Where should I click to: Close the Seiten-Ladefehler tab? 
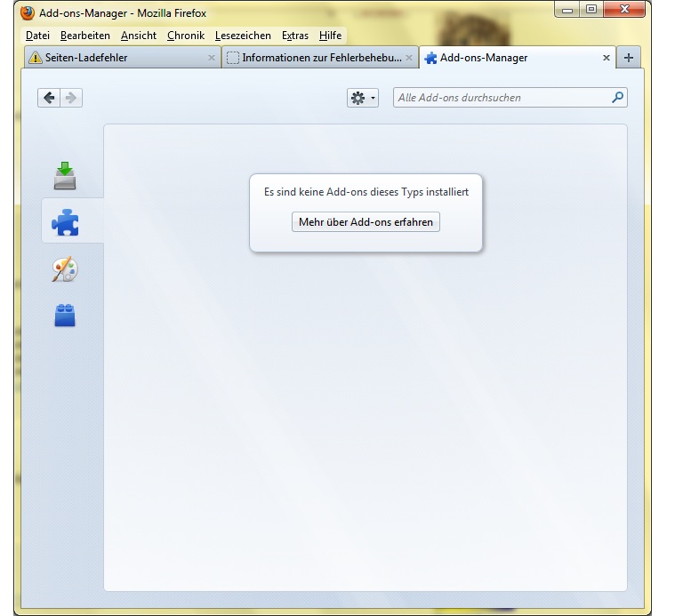point(212,58)
